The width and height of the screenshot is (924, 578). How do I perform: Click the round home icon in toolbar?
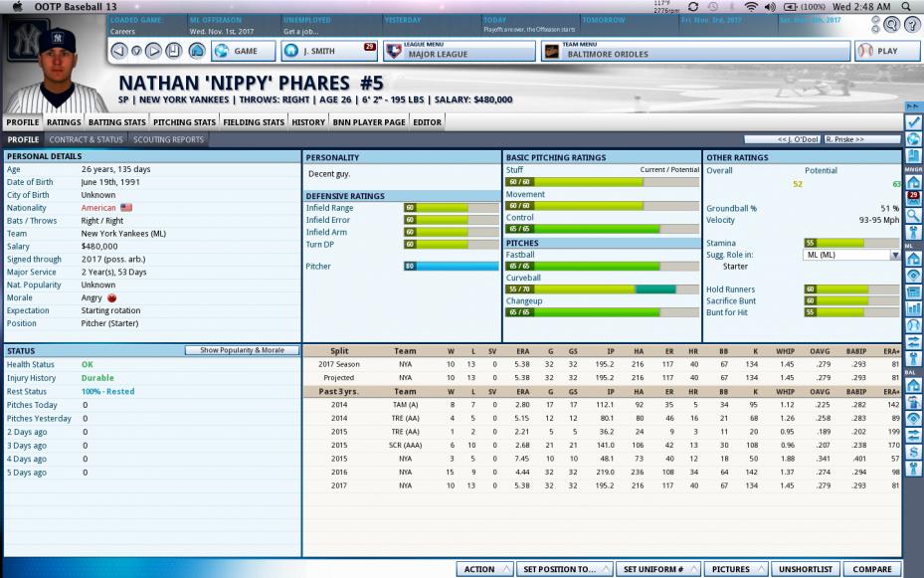coord(197,51)
